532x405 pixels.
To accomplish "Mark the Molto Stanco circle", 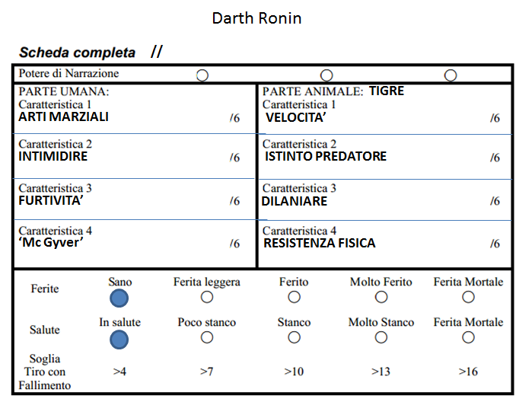I will tap(381, 337).
